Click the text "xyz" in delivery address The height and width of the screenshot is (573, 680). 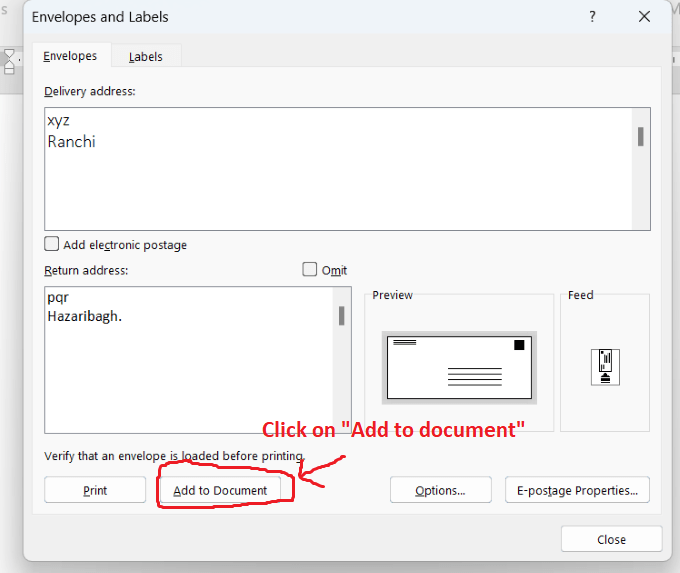pos(58,121)
